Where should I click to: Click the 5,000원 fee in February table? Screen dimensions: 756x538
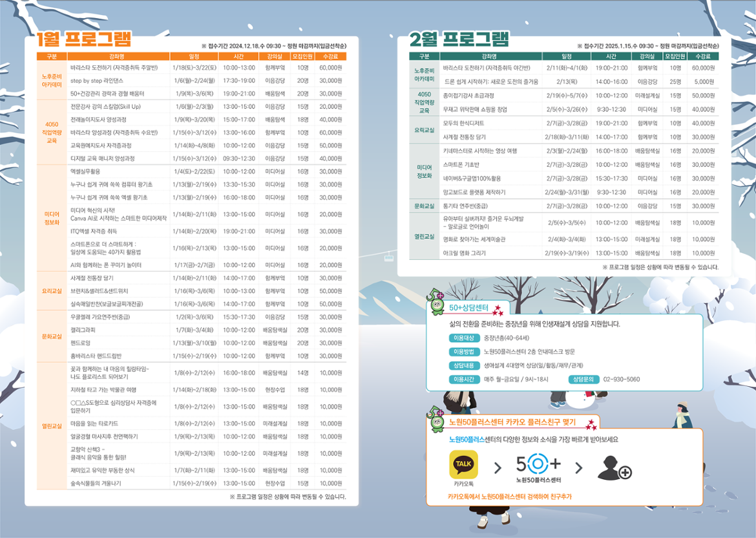pos(704,82)
